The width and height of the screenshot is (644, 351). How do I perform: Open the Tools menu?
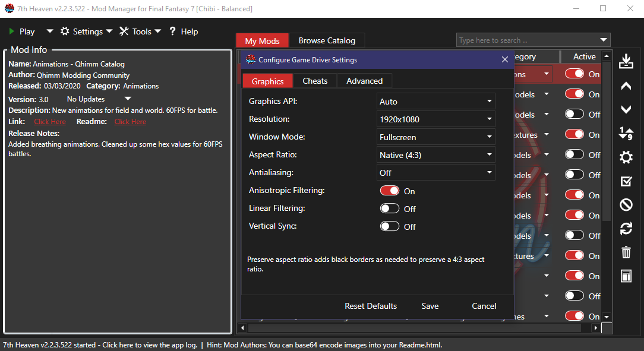pos(140,31)
